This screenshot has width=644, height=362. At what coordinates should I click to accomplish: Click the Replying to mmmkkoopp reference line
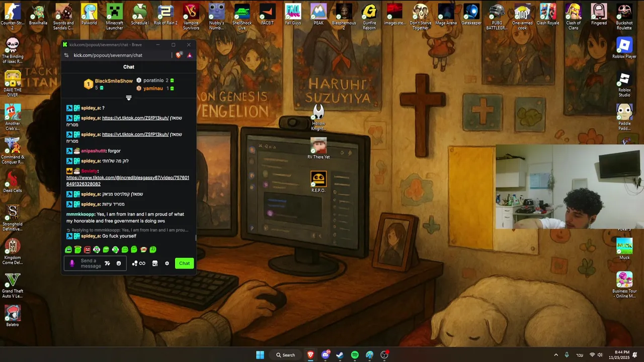pos(128,230)
